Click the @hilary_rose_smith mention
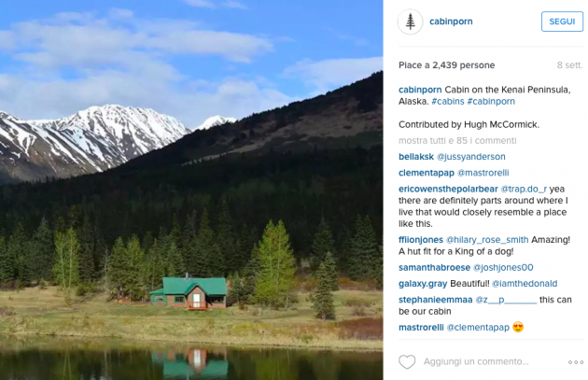Image resolution: width=588 pixels, height=380 pixels. (x=487, y=240)
